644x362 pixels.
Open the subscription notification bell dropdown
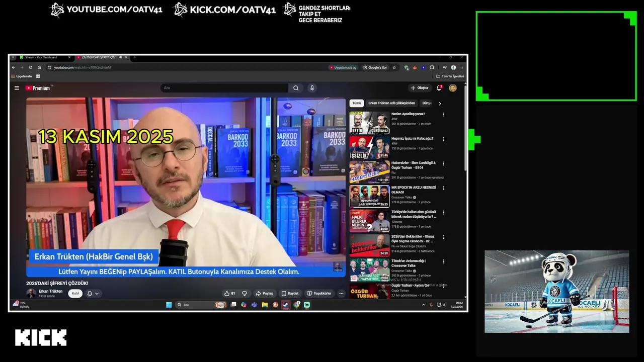(93, 293)
